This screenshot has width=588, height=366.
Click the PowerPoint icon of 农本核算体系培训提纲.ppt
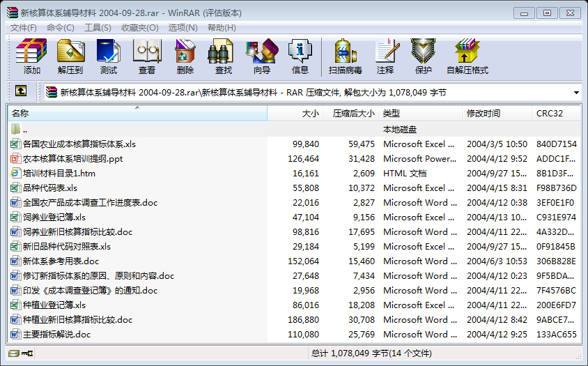(15, 158)
